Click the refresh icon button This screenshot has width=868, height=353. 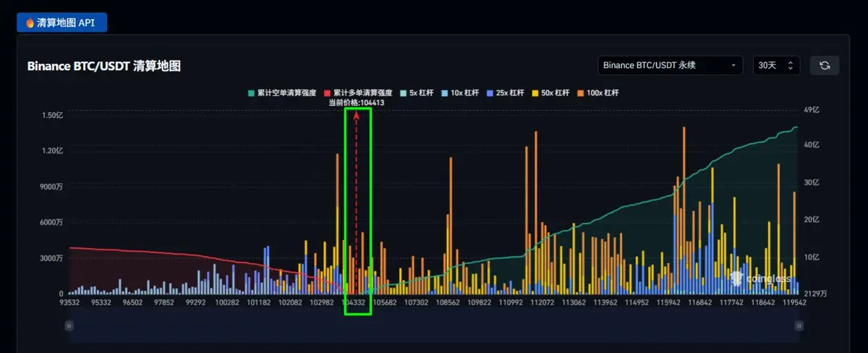point(825,65)
